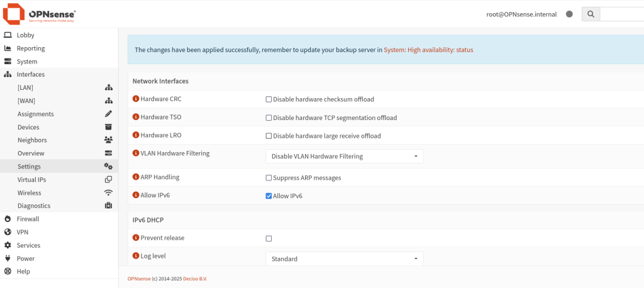Click the Diagnostics medkit icon
The width and height of the screenshot is (644, 288).
[x=108, y=206]
